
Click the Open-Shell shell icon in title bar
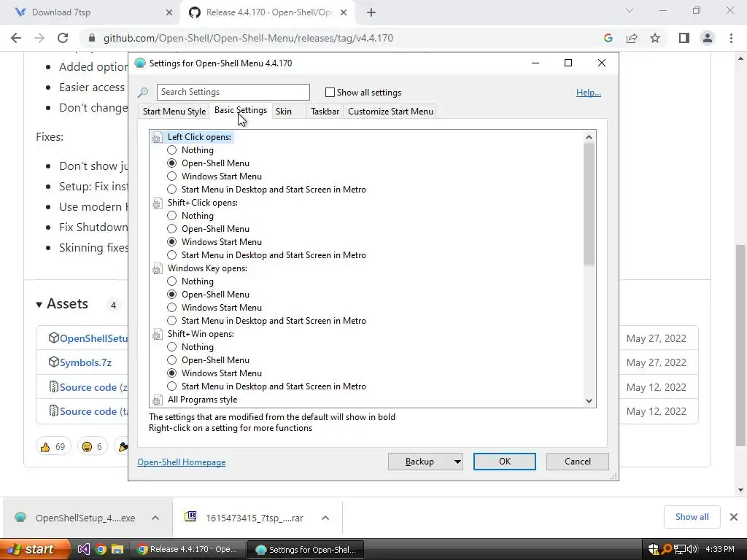click(139, 63)
